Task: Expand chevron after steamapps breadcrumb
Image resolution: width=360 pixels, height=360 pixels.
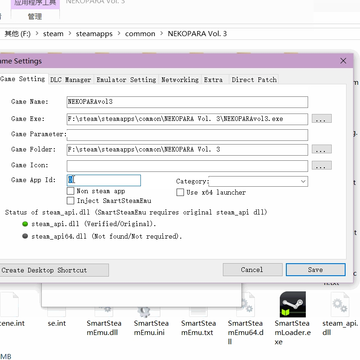Action: click(x=119, y=34)
